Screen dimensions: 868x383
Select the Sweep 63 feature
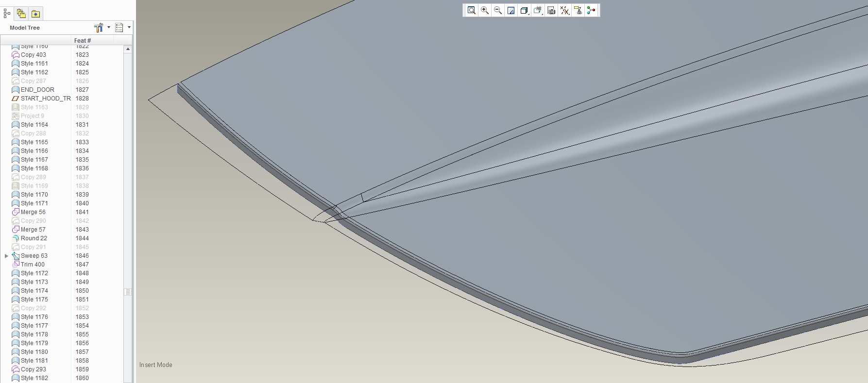click(34, 256)
